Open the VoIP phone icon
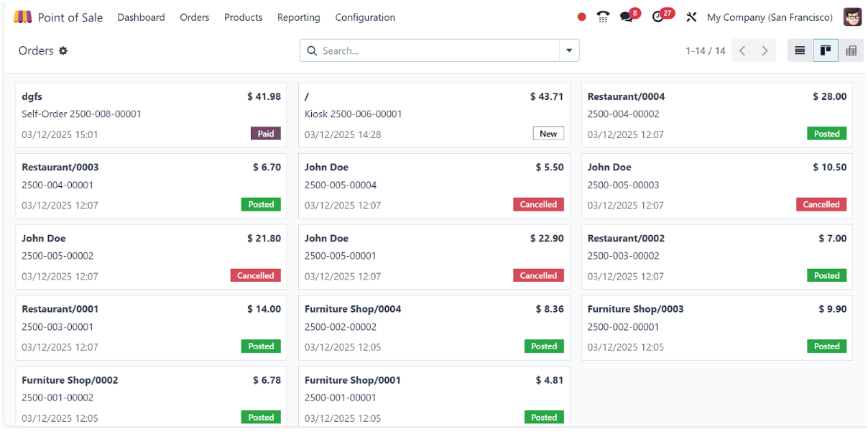The width and height of the screenshot is (868, 437). (604, 17)
